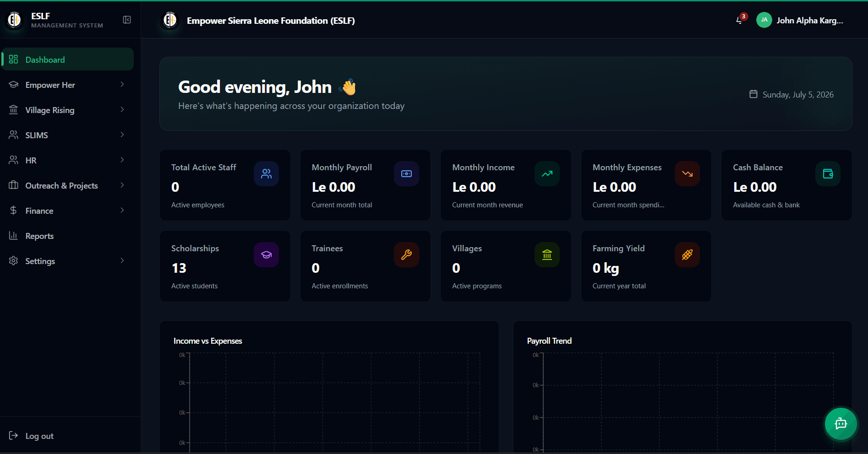Open the Village Rising menu
868x454 pixels.
67,110
